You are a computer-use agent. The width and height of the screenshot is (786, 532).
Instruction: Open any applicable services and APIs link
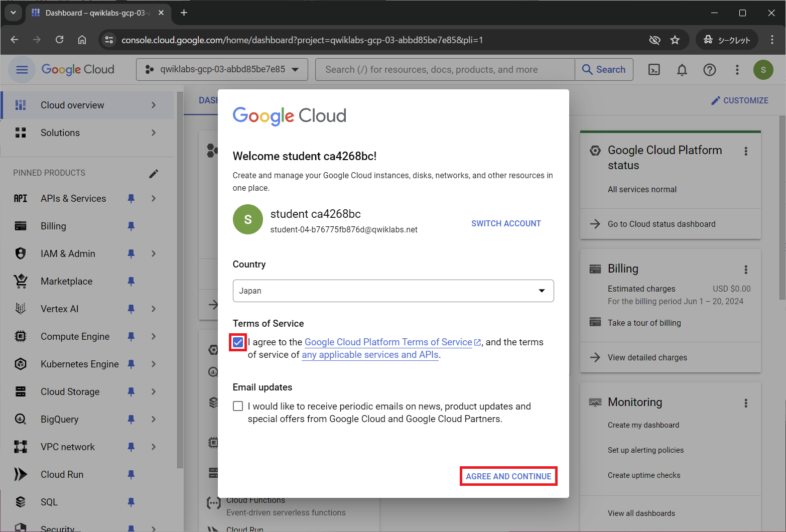(x=370, y=355)
